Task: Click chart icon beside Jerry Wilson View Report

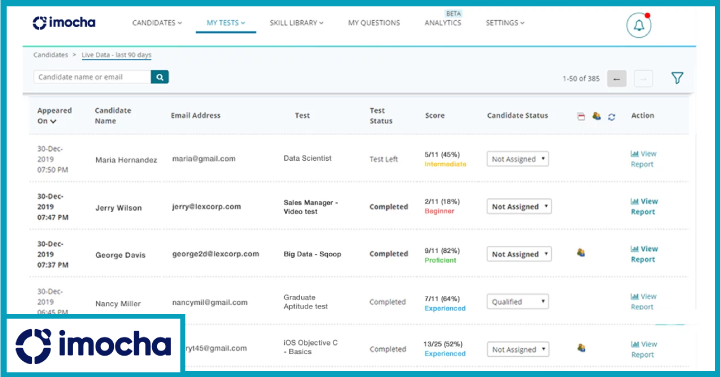Action: [635, 201]
